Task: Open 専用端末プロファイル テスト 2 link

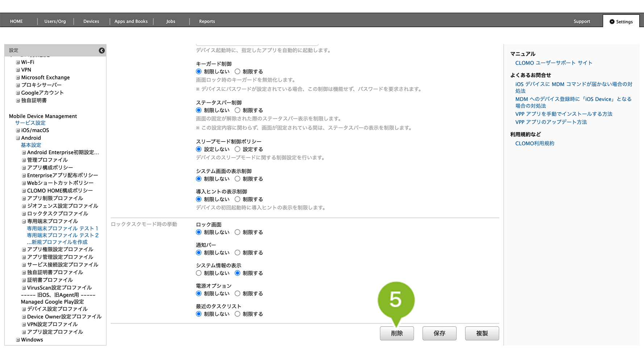Action: (x=63, y=235)
